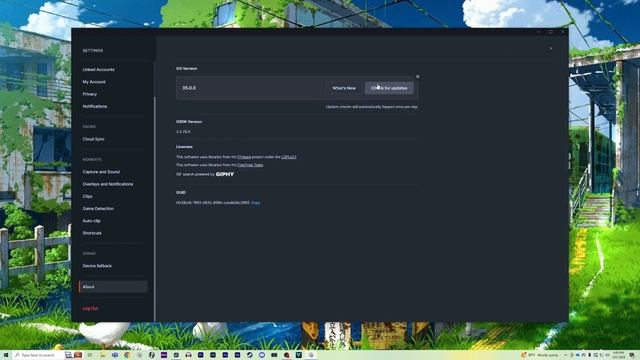Open Notifications settings
This screenshot has width=640, height=360.
(95, 106)
